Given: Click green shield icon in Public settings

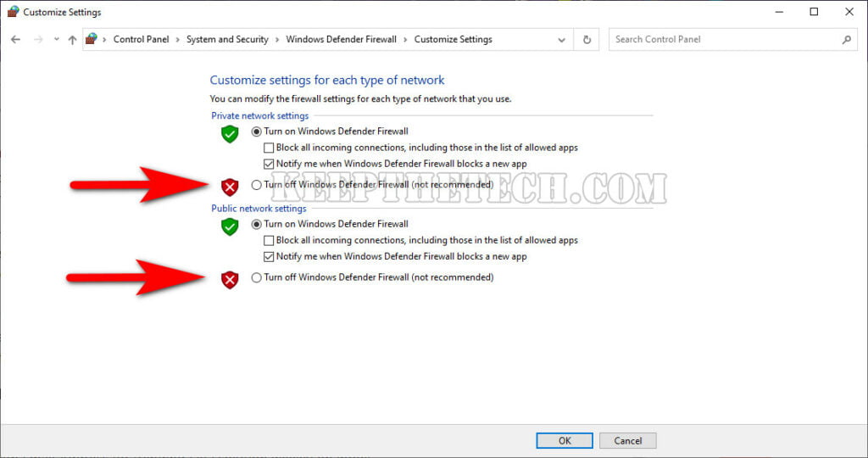Looking at the screenshot, I should click(230, 226).
